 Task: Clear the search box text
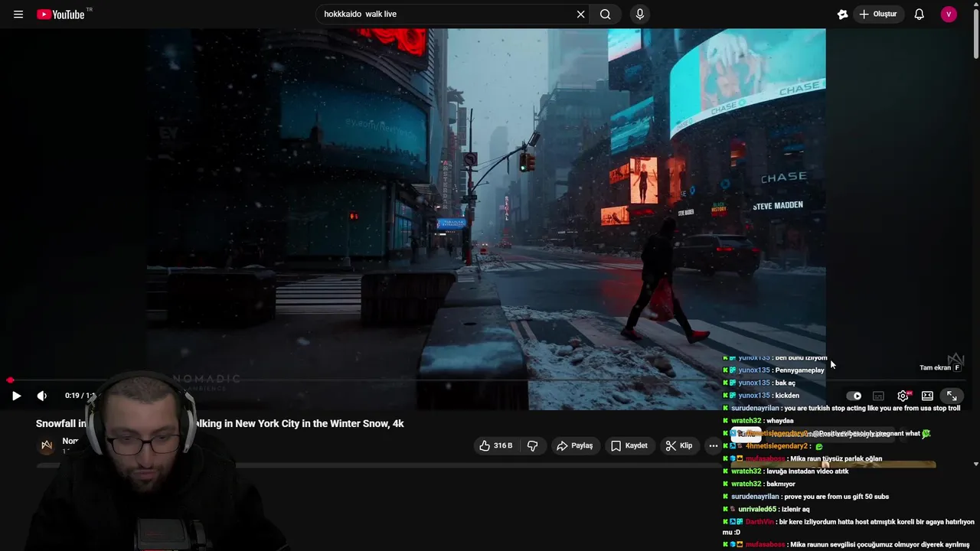point(580,14)
